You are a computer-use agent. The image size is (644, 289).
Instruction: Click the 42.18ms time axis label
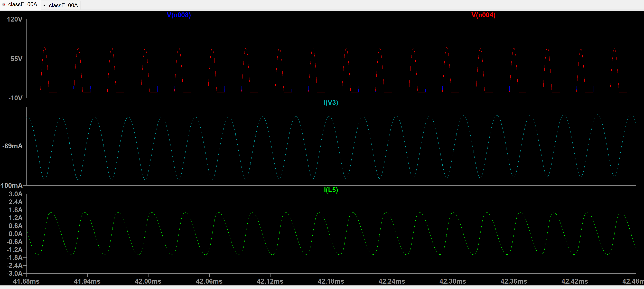point(331,281)
